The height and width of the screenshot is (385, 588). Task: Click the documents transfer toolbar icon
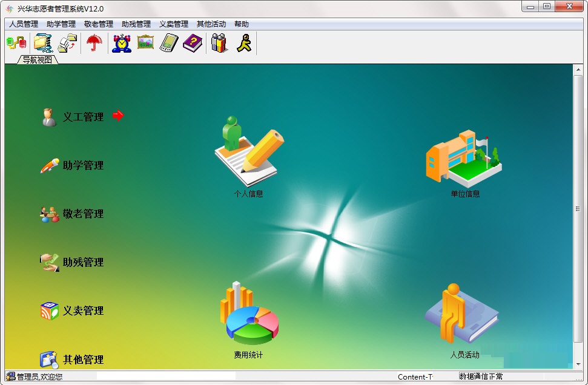[67, 43]
